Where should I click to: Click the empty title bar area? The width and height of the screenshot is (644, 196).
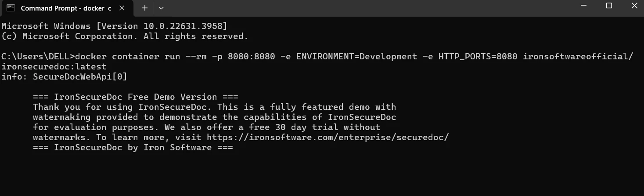tap(351, 8)
